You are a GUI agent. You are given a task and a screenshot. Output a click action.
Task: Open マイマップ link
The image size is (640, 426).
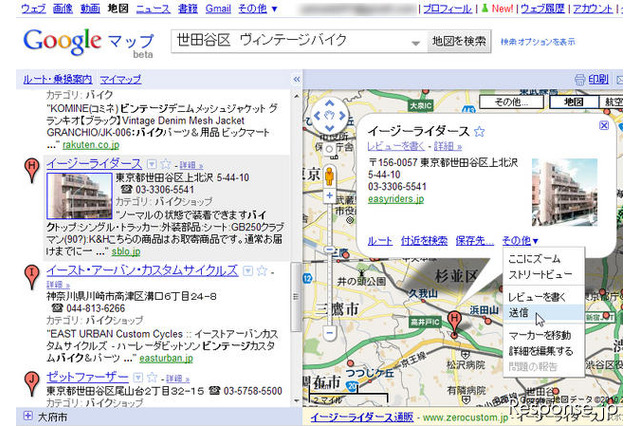120,79
